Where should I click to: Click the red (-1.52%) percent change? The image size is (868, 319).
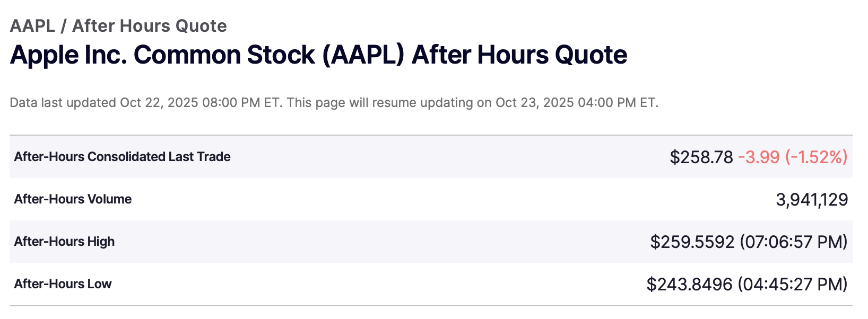pos(816,157)
